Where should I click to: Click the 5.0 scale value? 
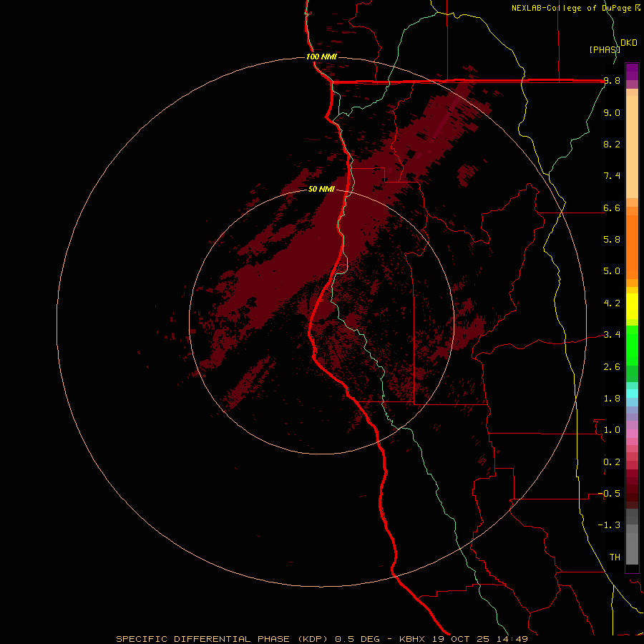tap(612, 271)
